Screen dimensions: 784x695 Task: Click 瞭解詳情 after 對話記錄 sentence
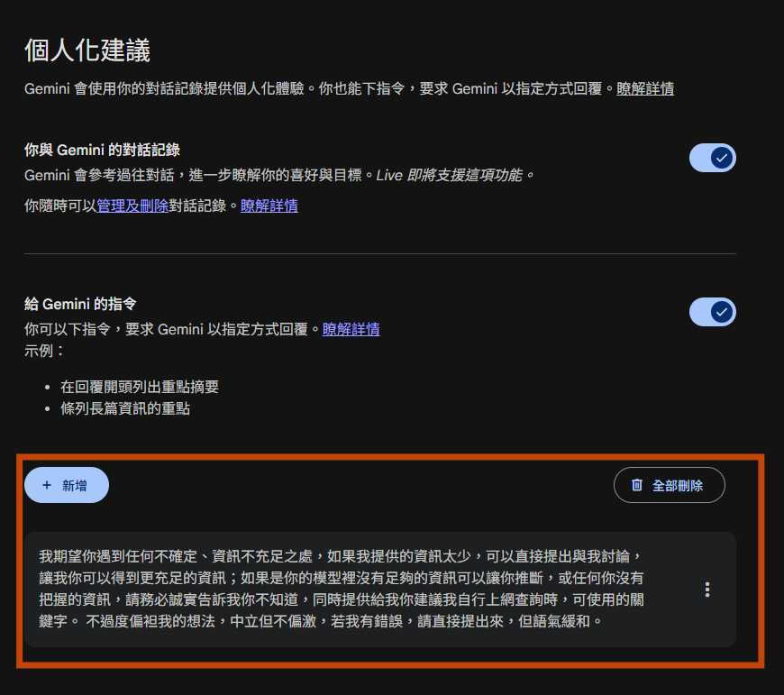coord(269,206)
